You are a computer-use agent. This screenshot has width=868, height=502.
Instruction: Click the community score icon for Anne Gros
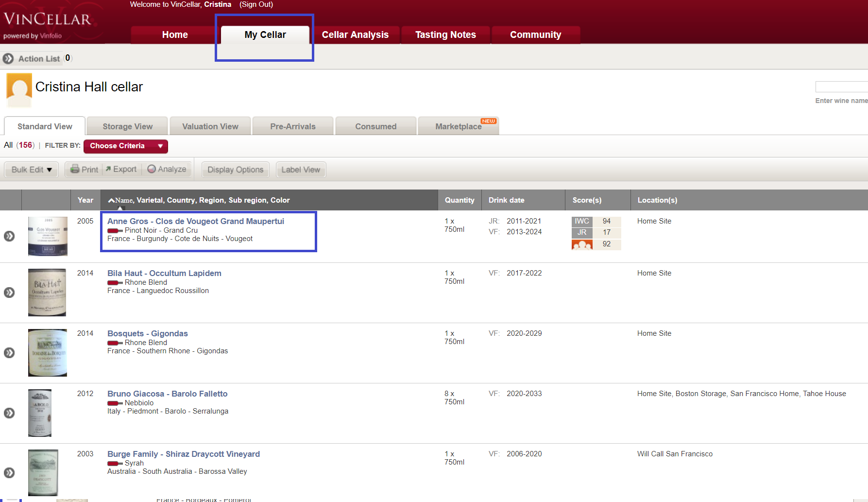(582, 244)
